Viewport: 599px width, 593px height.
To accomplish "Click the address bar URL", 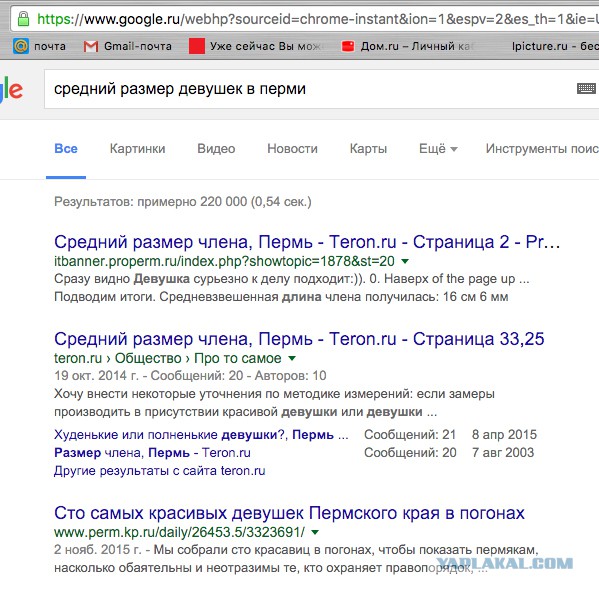I will [x=317, y=19].
